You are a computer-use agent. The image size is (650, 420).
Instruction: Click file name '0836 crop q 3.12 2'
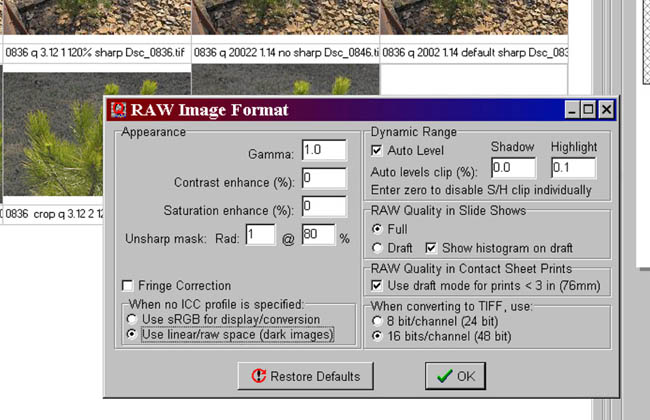(x=54, y=214)
